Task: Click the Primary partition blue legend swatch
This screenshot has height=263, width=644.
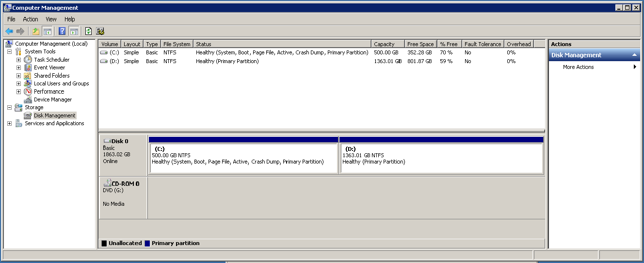Action: pyautogui.click(x=147, y=243)
